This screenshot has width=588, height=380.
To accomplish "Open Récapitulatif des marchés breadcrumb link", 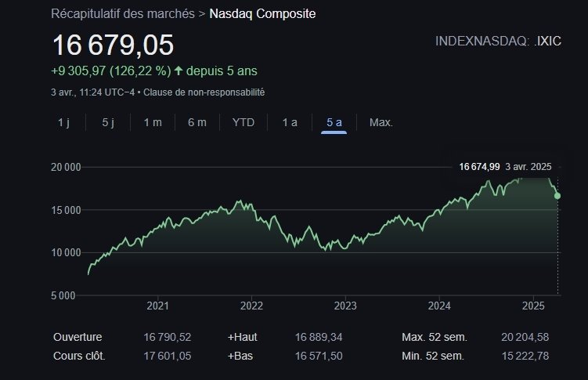I will (x=123, y=14).
